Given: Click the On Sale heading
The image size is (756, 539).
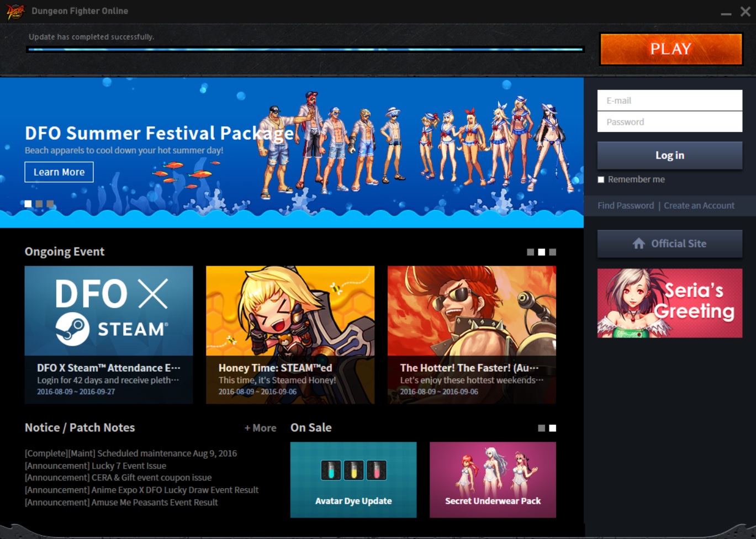Looking at the screenshot, I should tap(311, 427).
